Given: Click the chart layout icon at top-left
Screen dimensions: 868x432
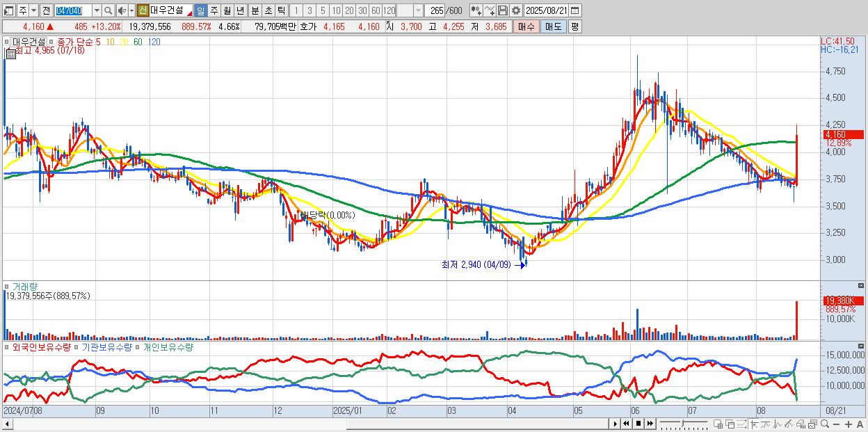Looking at the screenshot, I should pyautogui.click(x=9, y=10).
